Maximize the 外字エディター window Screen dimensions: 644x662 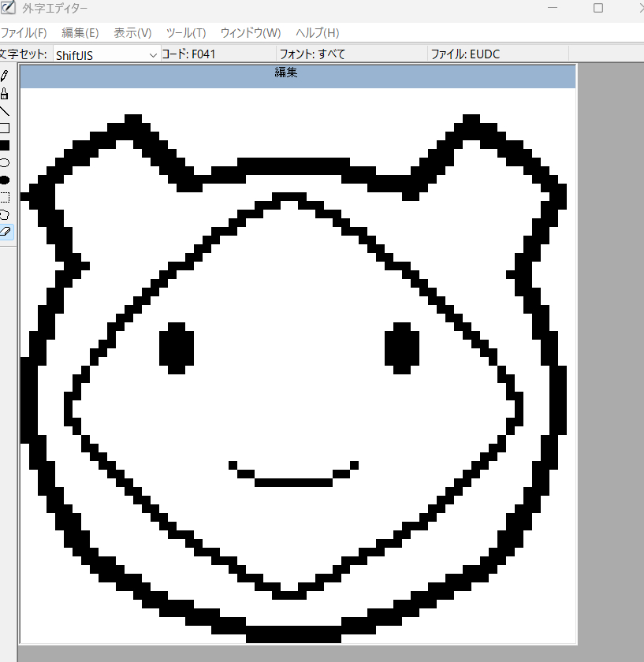(x=598, y=8)
